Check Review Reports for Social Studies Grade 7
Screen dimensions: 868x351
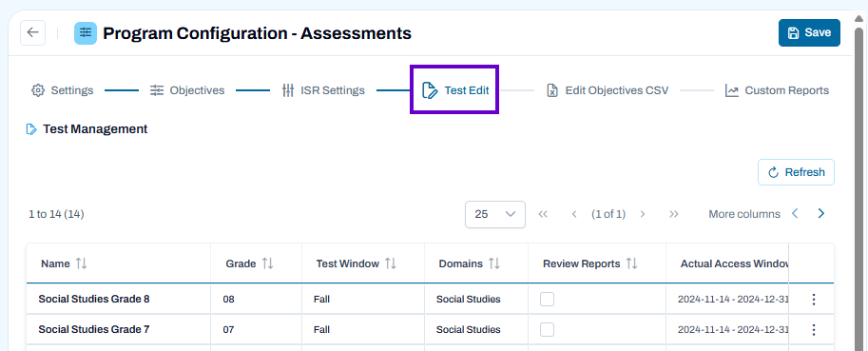pyautogui.click(x=547, y=330)
